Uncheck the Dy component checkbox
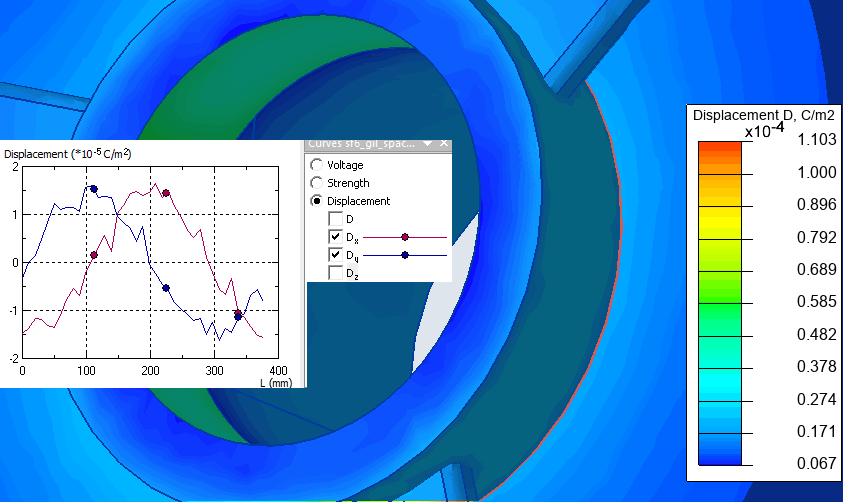The height and width of the screenshot is (502, 843). (x=335, y=255)
